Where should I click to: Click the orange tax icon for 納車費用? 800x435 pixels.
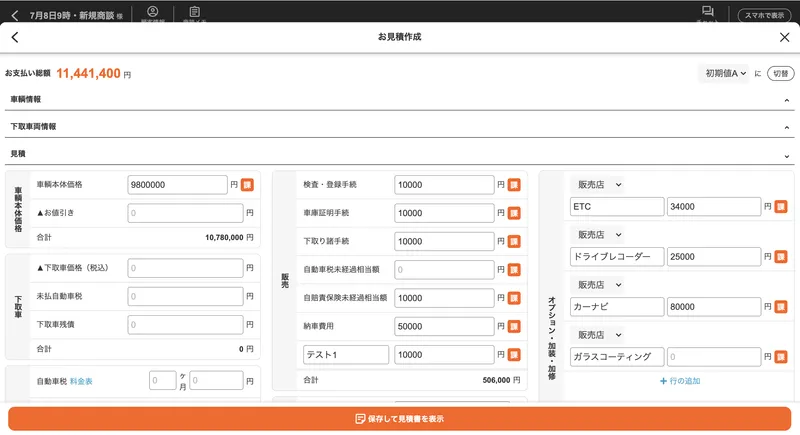(514, 326)
